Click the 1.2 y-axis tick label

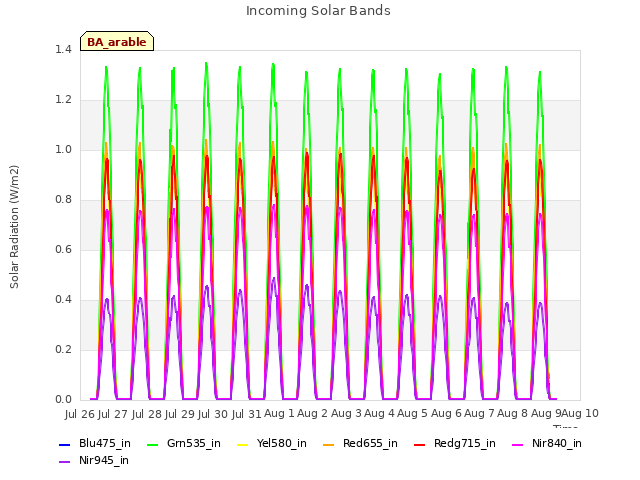[63, 100]
